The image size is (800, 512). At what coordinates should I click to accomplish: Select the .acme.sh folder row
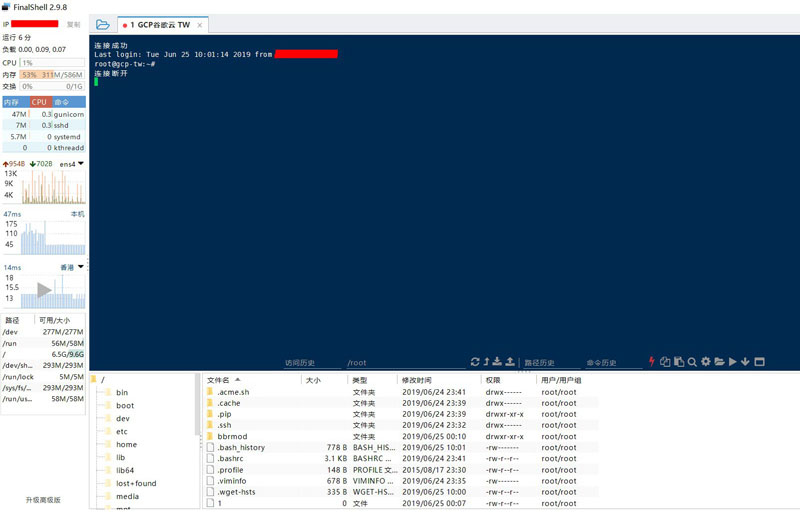click(401, 392)
